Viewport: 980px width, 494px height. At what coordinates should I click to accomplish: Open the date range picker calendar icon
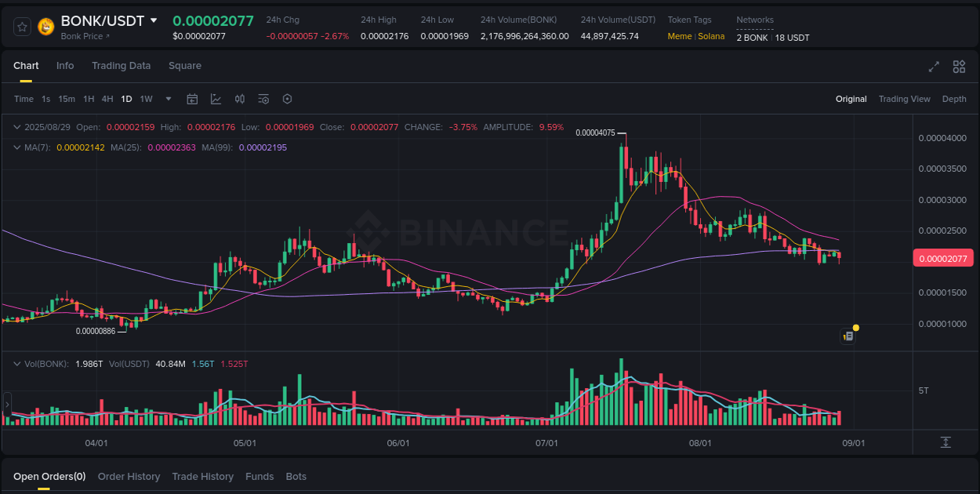192,99
